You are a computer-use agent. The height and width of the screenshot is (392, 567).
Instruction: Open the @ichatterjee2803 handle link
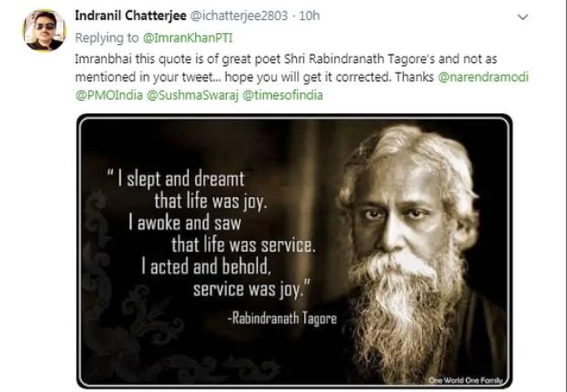(239, 16)
